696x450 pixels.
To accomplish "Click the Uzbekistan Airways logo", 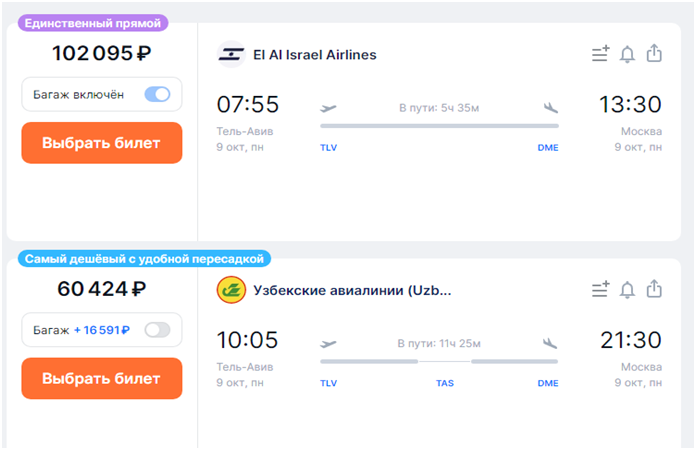I will tap(231, 290).
